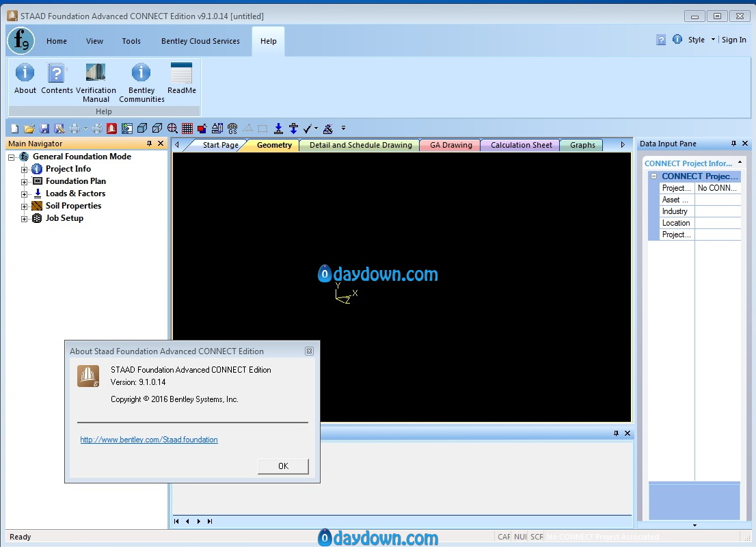
Task: Open the help Contents icon
Action: (x=57, y=79)
